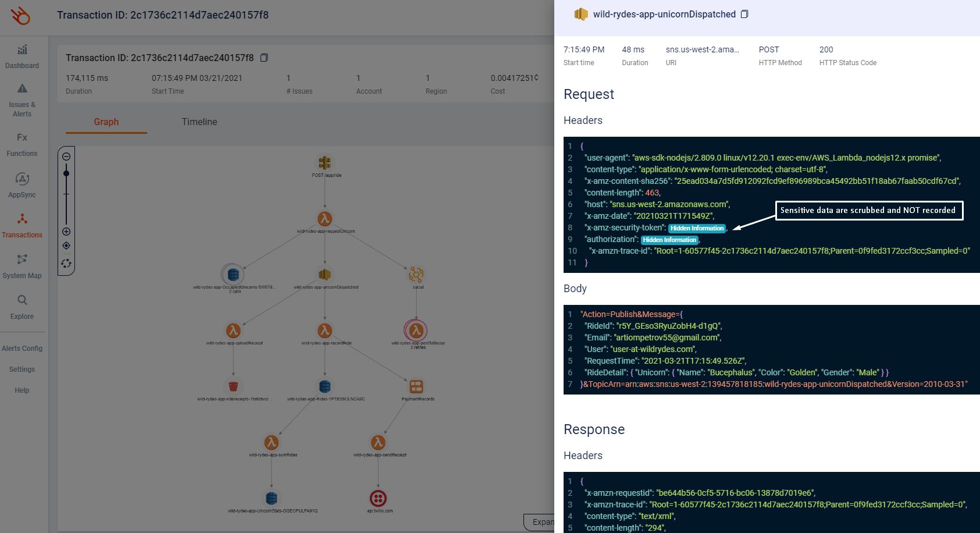Open the Explore search section
The image size is (980, 533).
click(x=22, y=307)
